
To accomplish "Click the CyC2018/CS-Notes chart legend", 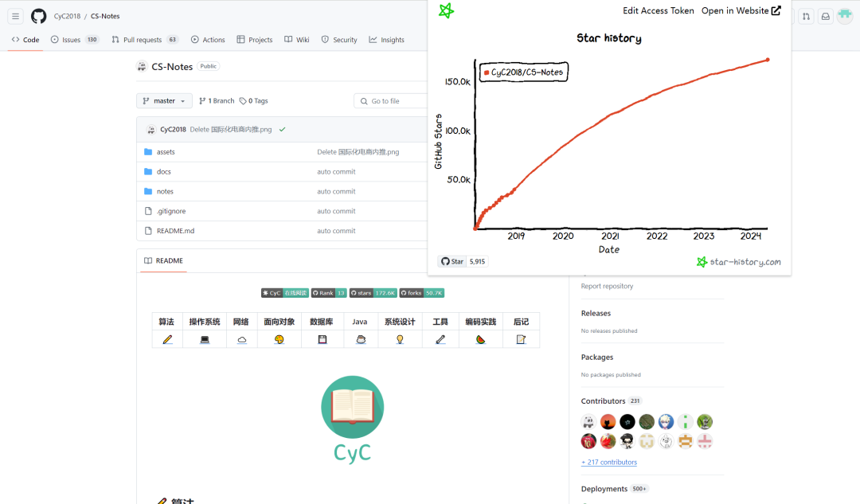I will [524, 72].
